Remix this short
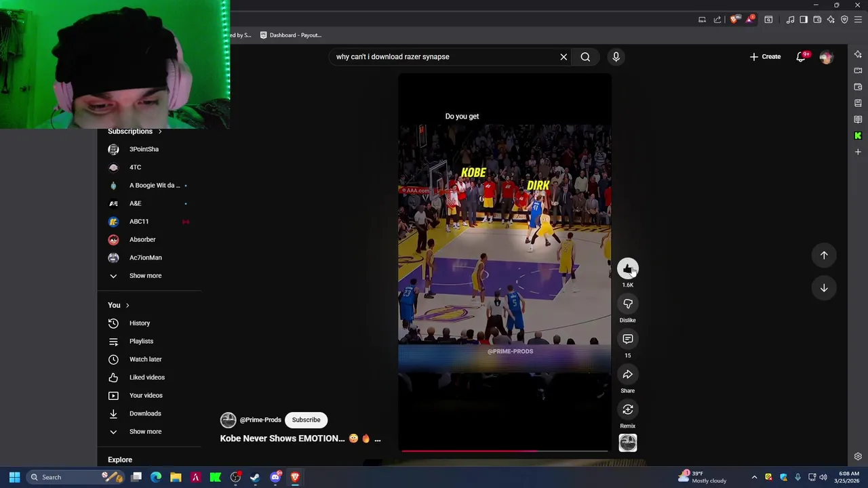The image size is (868, 488). point(628,409)
